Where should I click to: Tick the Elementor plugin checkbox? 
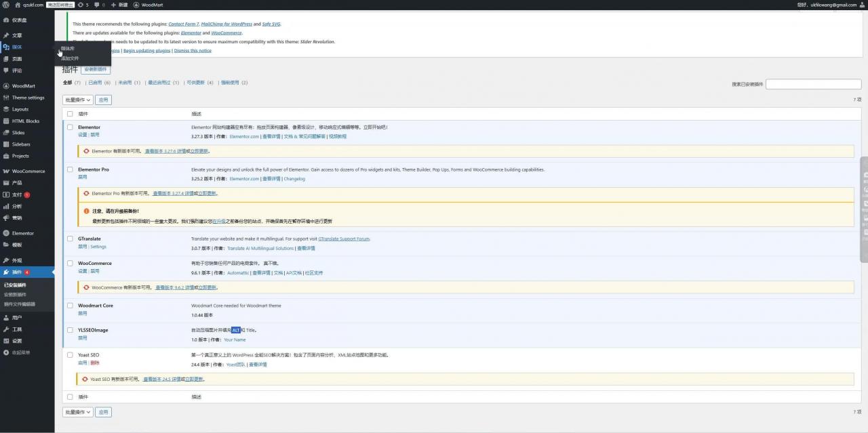click(x=70, y=127)
